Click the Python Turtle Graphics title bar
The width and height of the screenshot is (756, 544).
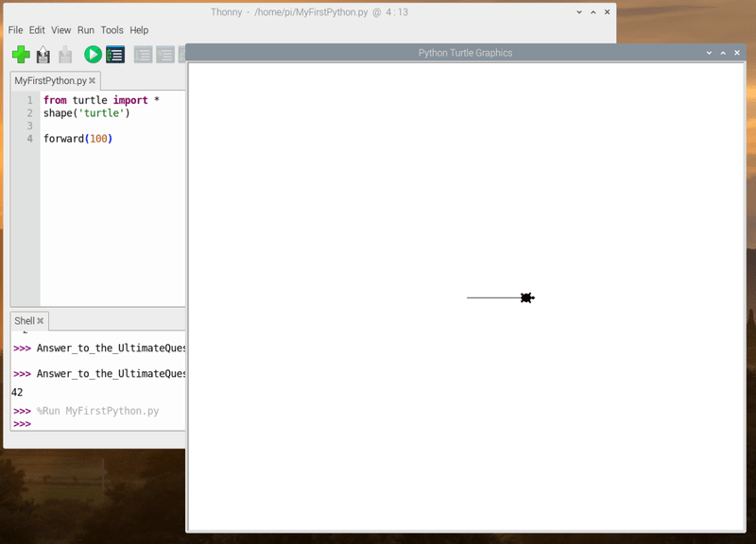465,53
